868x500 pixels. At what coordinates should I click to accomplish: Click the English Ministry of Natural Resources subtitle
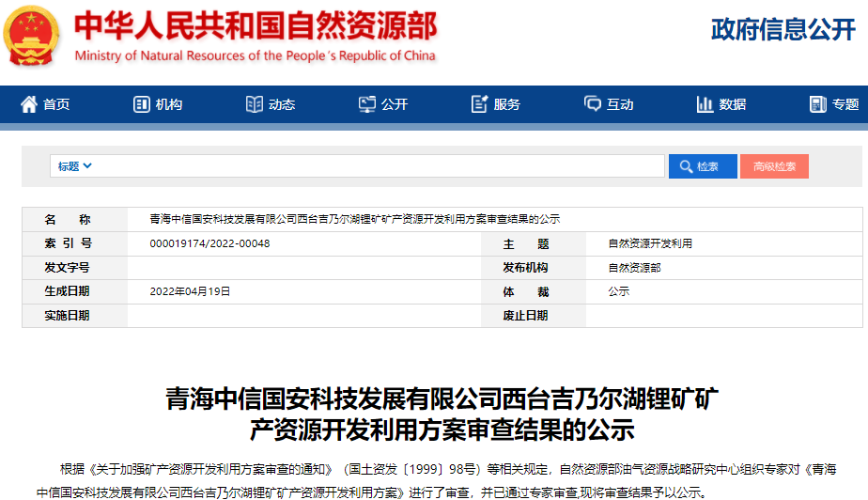256,56
